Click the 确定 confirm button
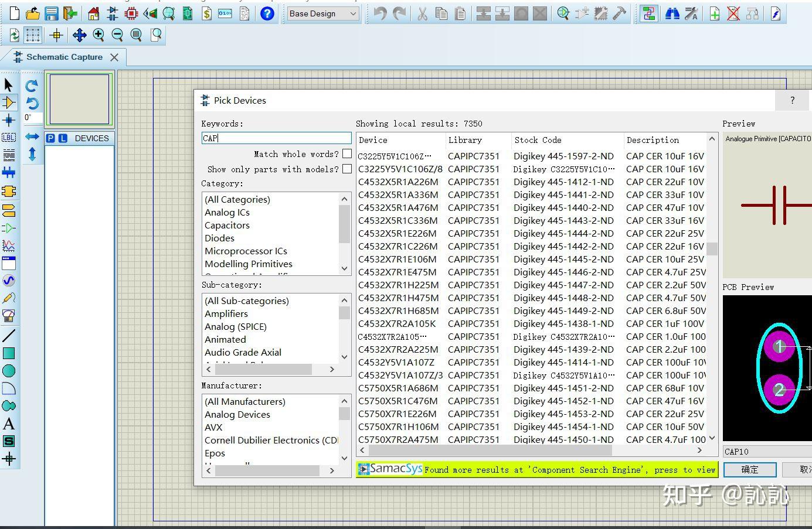This screenshot has width=812, height=529. click(749, 470)
